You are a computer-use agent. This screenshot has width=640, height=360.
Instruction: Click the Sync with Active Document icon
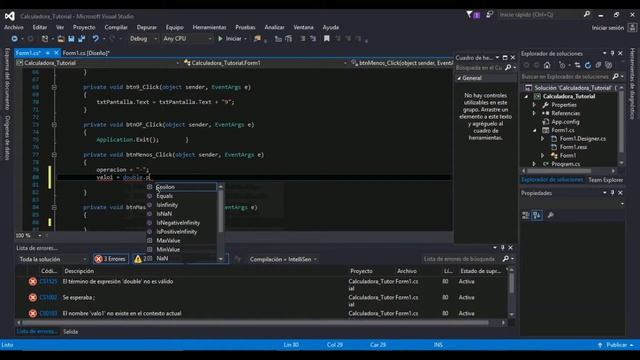tap(577, 65)
